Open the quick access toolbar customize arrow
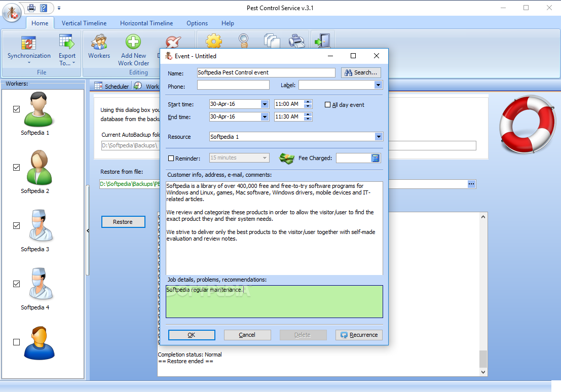 click(59, 8)
